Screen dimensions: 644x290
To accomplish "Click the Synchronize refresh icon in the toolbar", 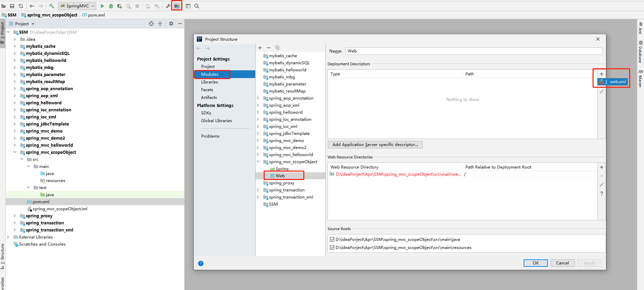I will tap(21, 6).
